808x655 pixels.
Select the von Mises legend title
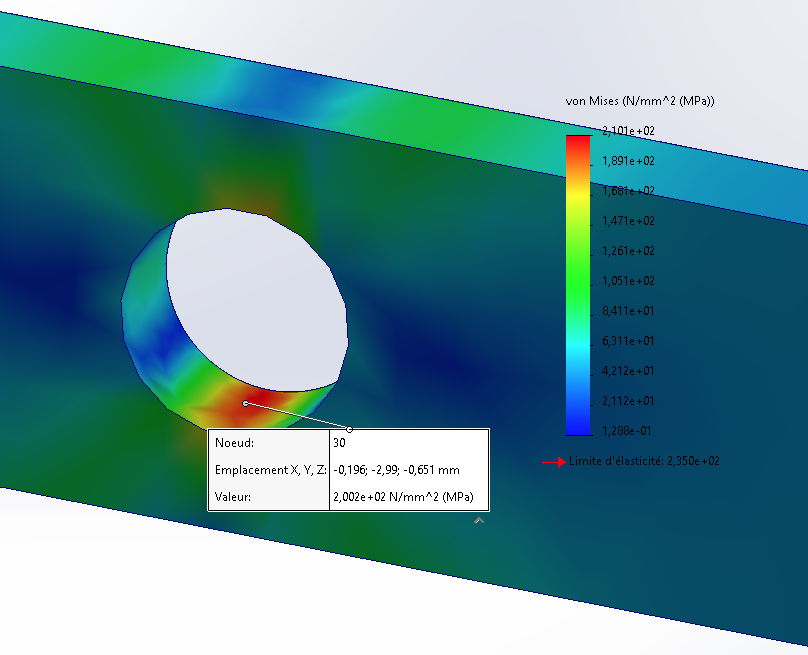click(640, 101)
